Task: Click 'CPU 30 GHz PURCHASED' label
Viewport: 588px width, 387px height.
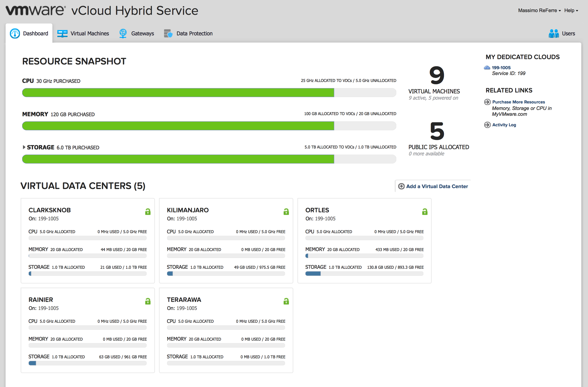Action: tap(51, 81)
